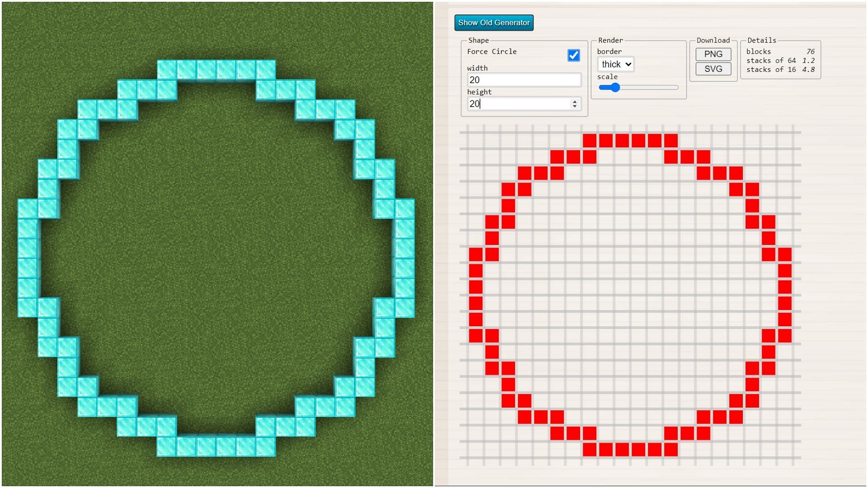Drag the scale slider to adjust zoom
The width and height of the screenshot is (868, 488).
pyautogui.click(x=612, y=87)
